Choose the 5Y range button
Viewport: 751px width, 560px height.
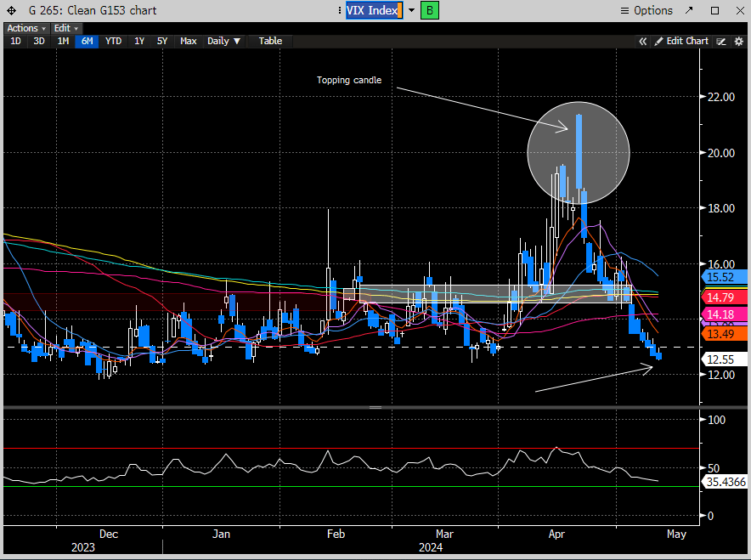[x=162, y=41]
